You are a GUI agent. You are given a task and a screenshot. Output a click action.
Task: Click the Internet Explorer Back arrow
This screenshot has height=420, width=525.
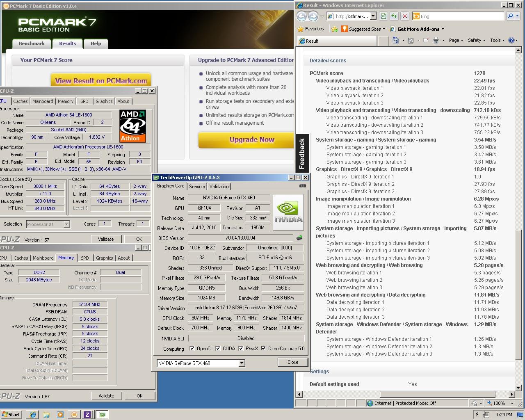point(301,16)
